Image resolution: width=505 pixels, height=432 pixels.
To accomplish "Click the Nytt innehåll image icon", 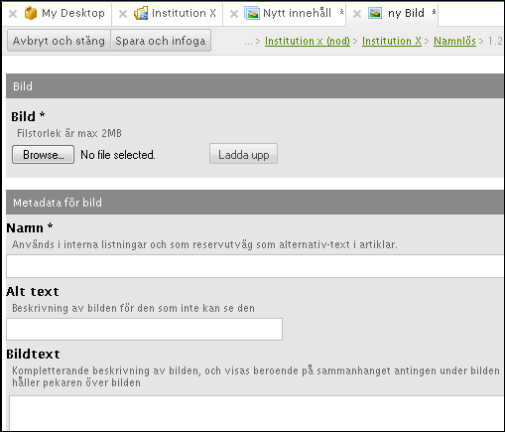I will coord(252,14).
